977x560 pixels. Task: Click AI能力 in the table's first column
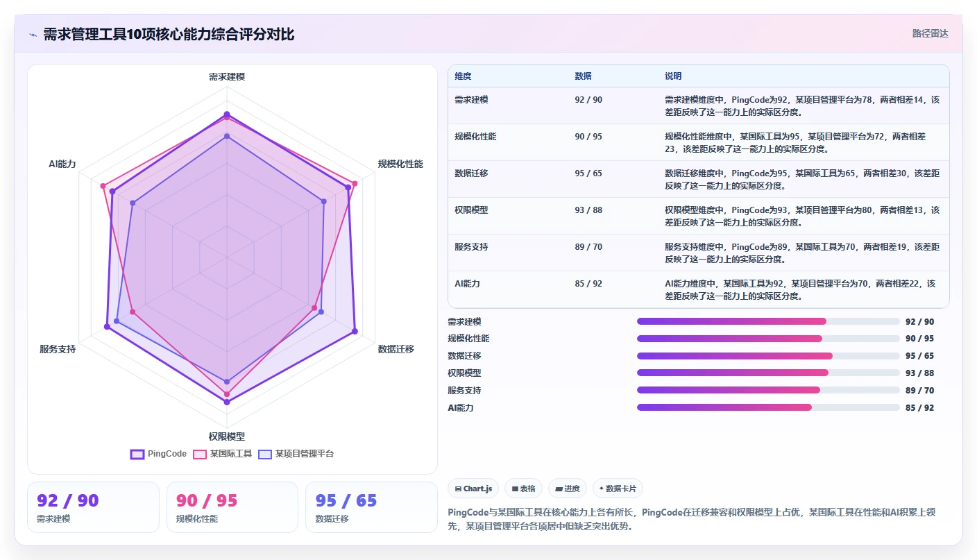click(467, 284)
